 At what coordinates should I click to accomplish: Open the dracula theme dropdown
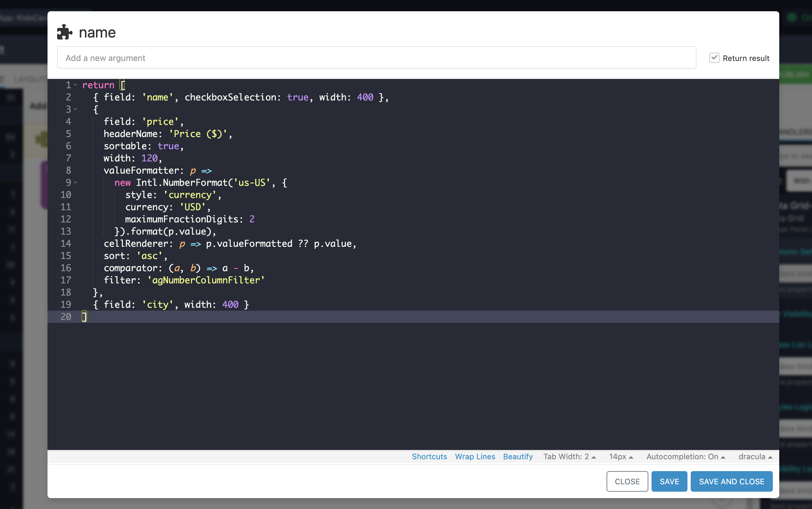tap(755, 456)
